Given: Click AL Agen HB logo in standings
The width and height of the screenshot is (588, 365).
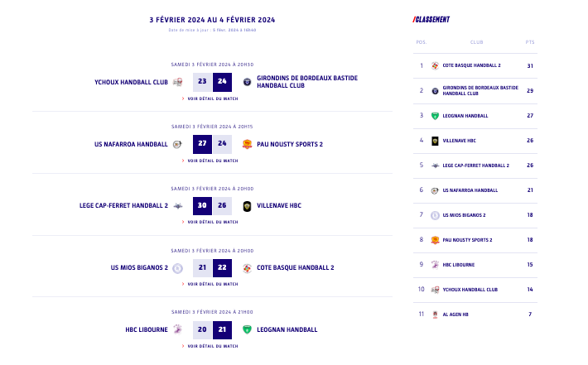Looking at the screenshot, I should 435,315.
